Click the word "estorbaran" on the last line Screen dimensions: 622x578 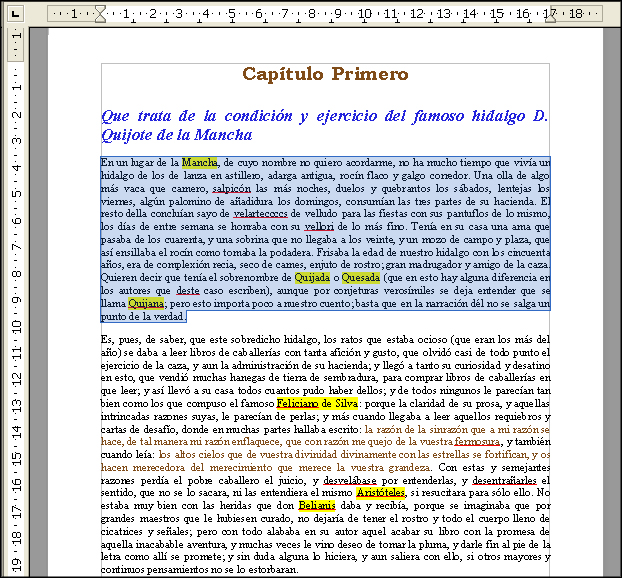[x=273, y=570]
